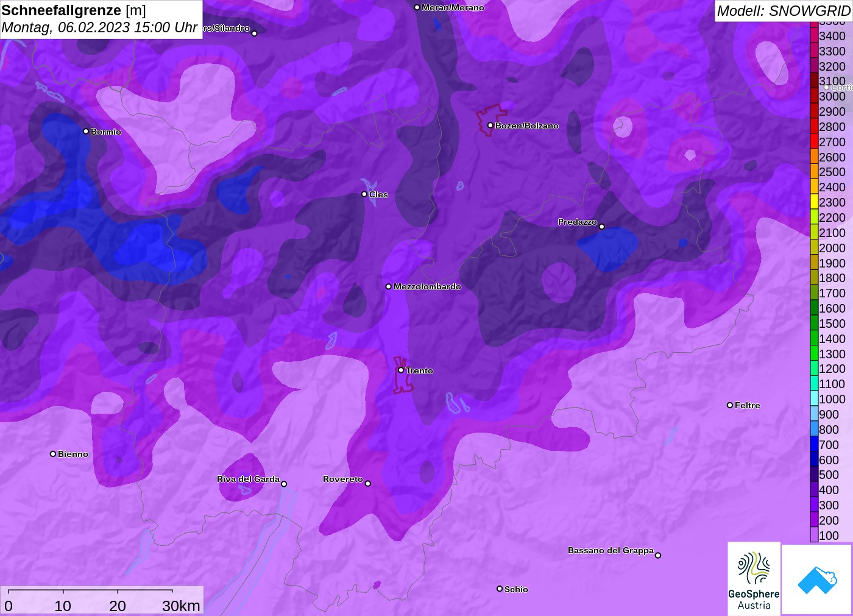Click the legend value '2500'
The image size is (853, 616).
[x=832, y=172]
